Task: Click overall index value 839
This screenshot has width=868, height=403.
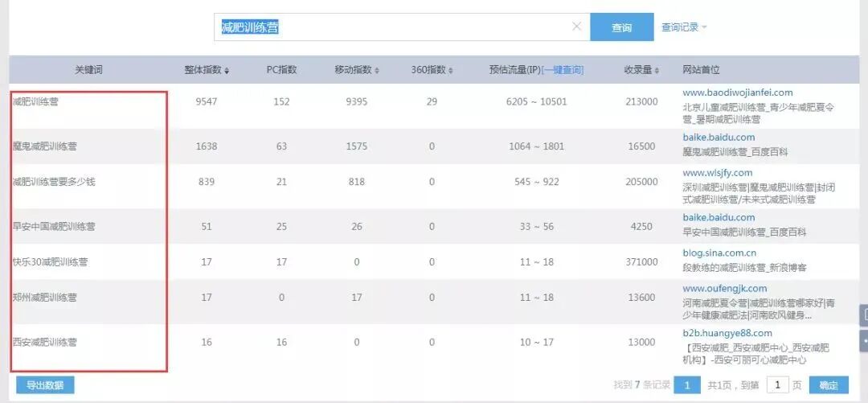Action: (x=207, y=182)
